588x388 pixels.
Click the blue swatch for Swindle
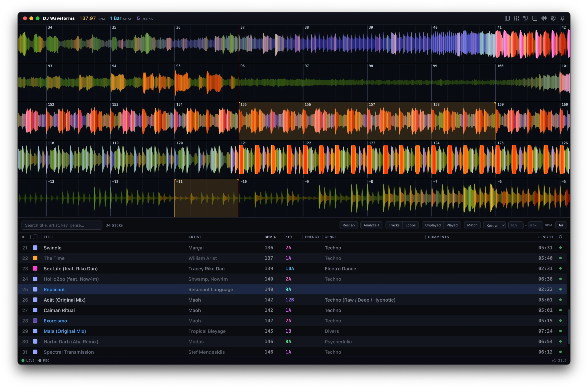click(x=35, y=247)
